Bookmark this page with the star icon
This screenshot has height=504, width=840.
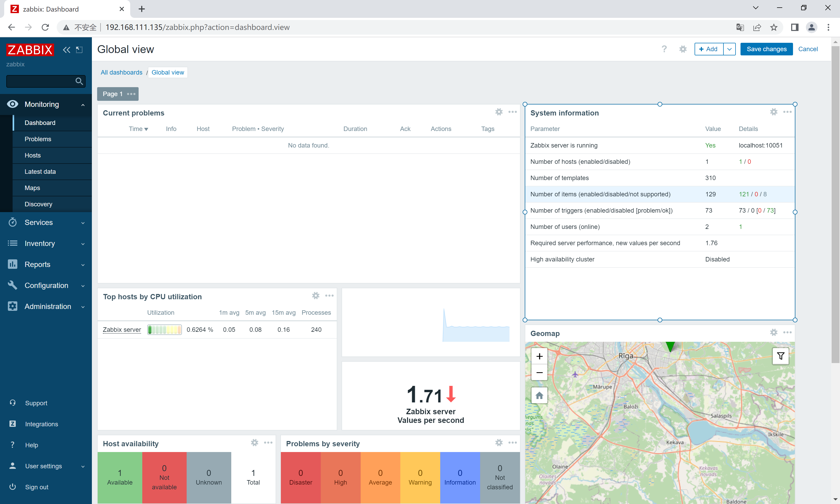(774, 27)
